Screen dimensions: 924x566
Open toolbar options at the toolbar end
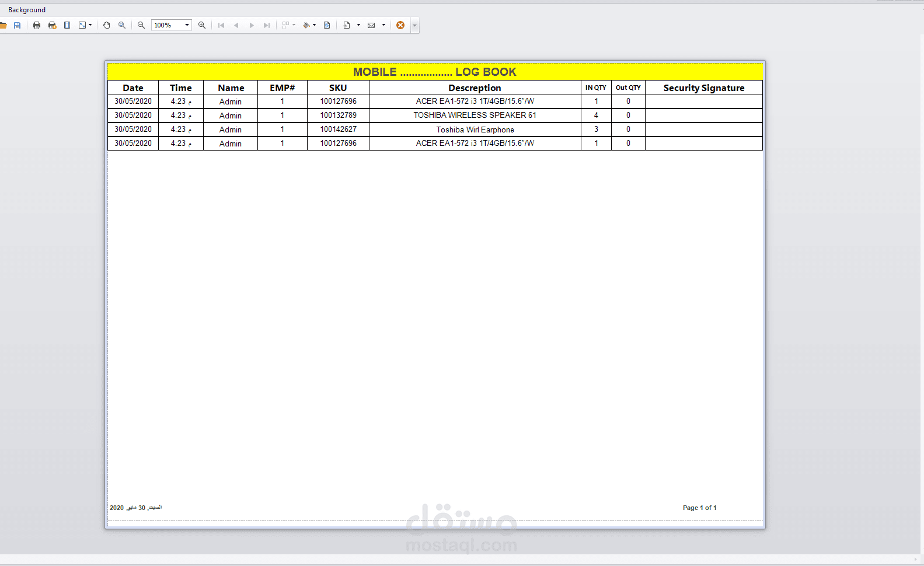pyautogui.click(x=415, y=25)
